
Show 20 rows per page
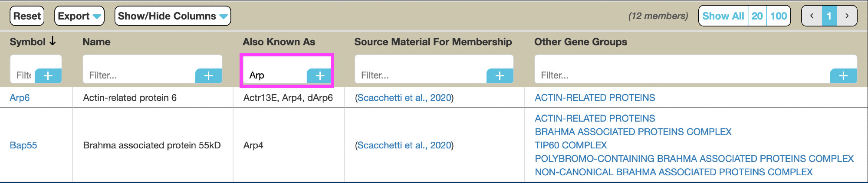pyautogui.click(x=757, y=16)
